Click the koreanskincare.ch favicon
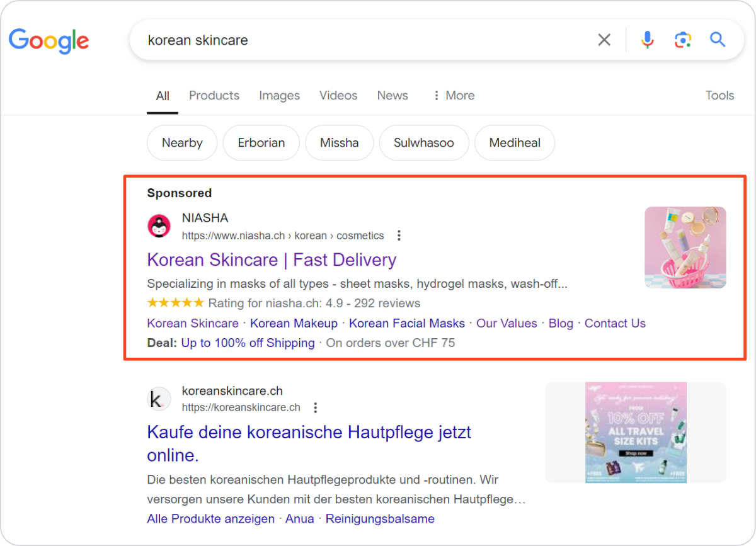This screenshot has width=756, height=546. [159, 398]
